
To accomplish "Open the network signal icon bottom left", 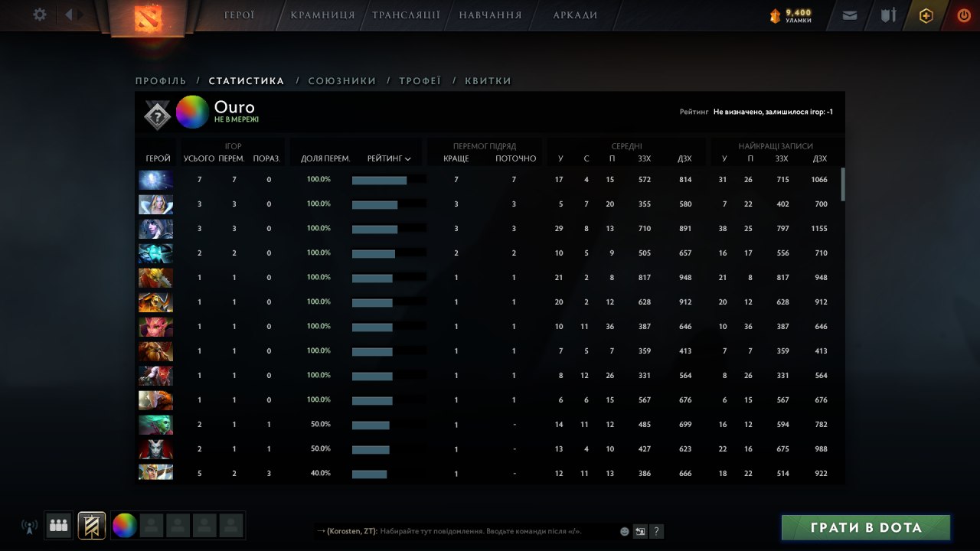I will [x=29, y=527].
